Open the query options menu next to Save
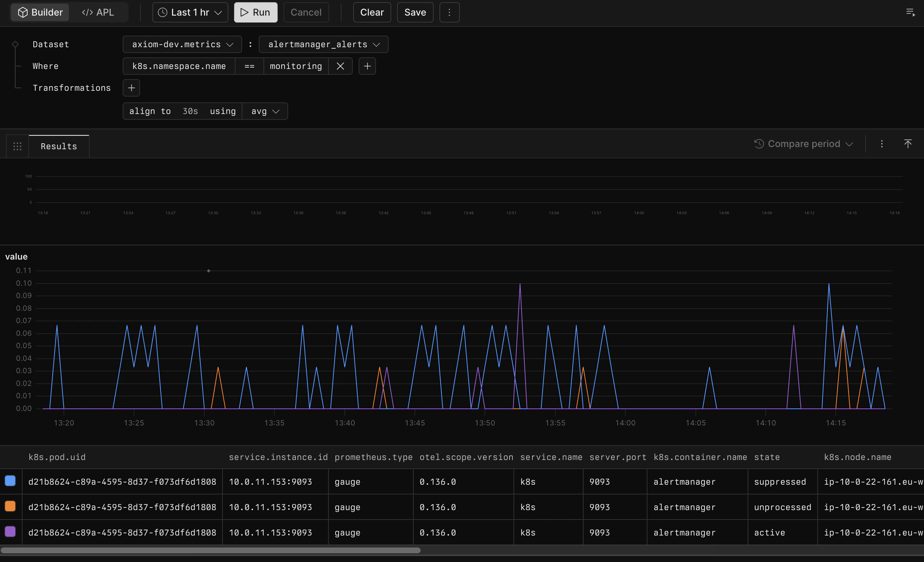This screenshot has width=924, height=562. pos(449,12)
